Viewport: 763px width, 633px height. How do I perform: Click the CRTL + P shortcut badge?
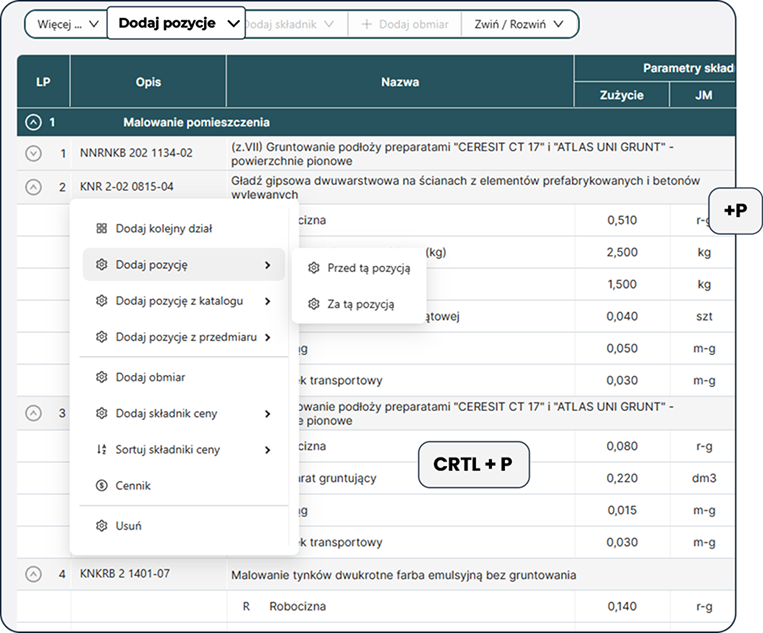tap(473, 464)
